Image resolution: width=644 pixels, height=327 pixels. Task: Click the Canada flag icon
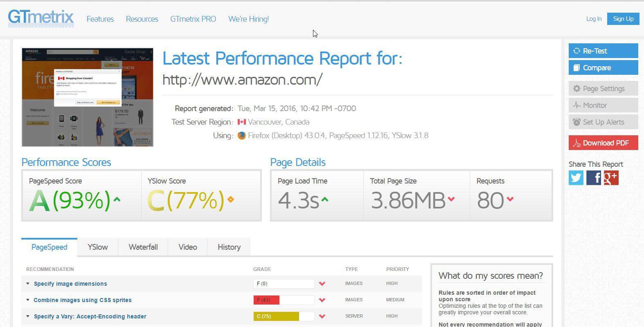pyautogui.click(x=242, y=122)
